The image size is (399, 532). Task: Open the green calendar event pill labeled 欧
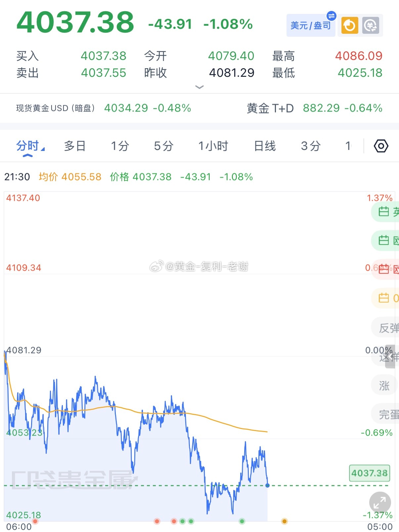pyautogui.click(x=385, y=240)
